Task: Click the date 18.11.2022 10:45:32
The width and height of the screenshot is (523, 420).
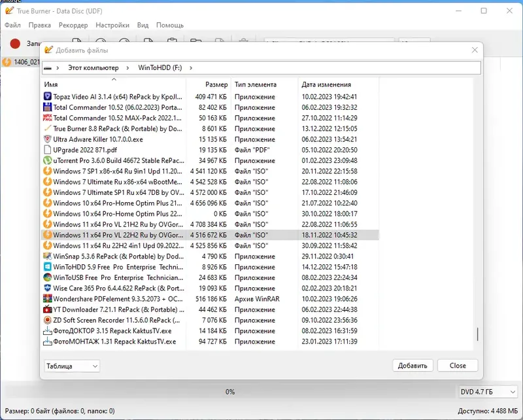Action: click(x=329, y=235)
